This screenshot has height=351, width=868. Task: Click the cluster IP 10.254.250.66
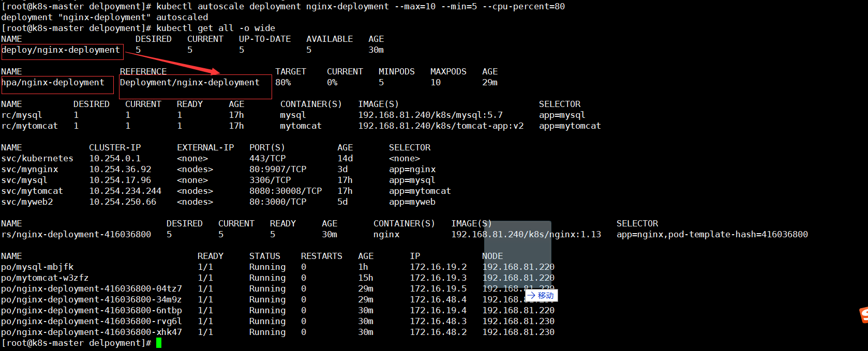click(x=123, y=202)
